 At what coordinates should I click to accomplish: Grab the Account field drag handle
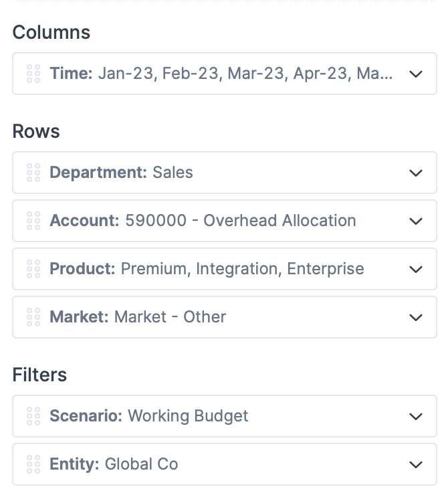33,221
